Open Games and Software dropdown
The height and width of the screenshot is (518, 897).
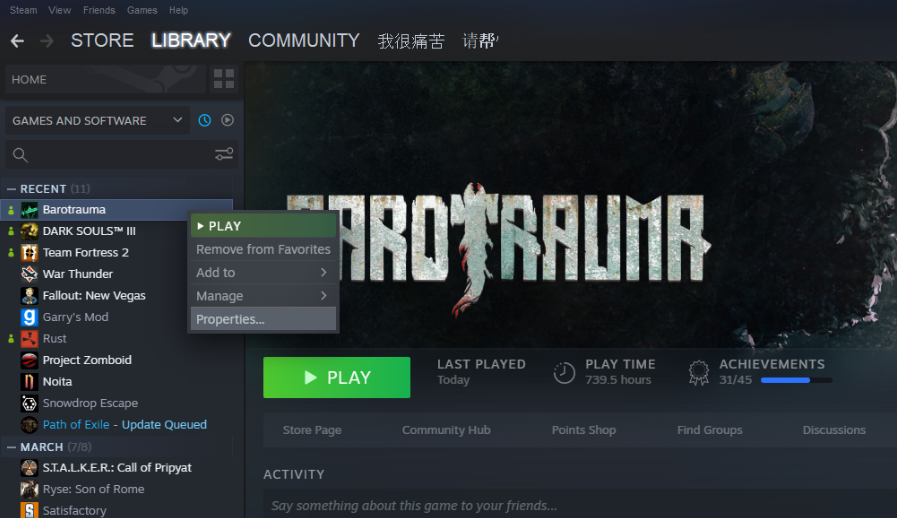click(97, 120)
